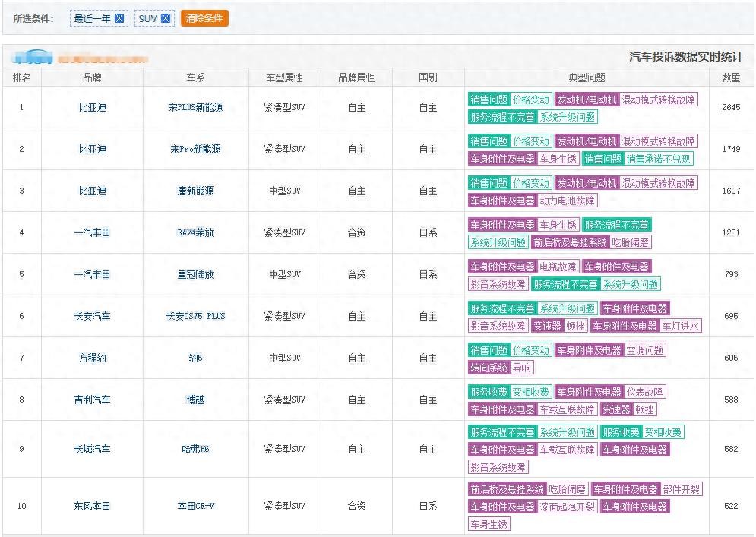The height and width of the screenshot is (537, 756).
Task: Open the 宋PLUS新能源 car series link
Action: click(x=195, y=108)
